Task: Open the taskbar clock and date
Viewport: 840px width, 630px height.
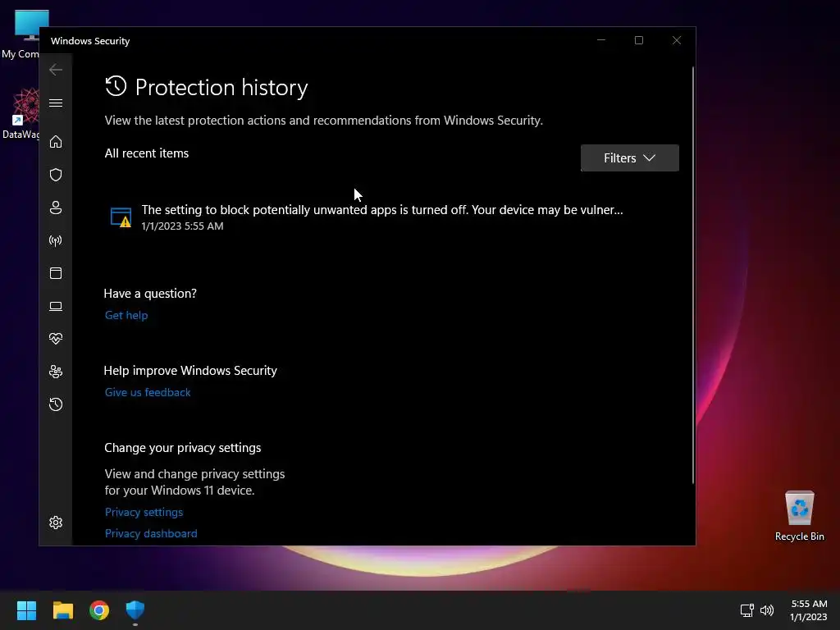Action: [x=808, y=610]
